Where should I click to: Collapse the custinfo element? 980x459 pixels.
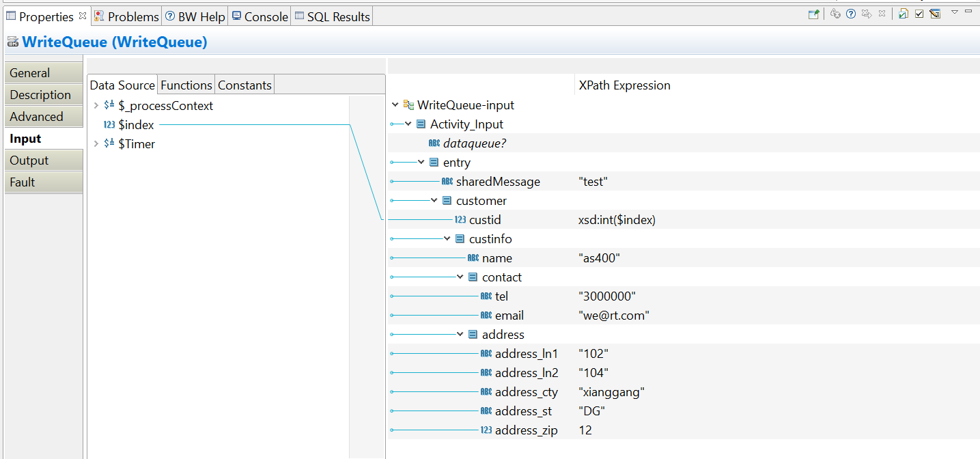tap(447, 239)
